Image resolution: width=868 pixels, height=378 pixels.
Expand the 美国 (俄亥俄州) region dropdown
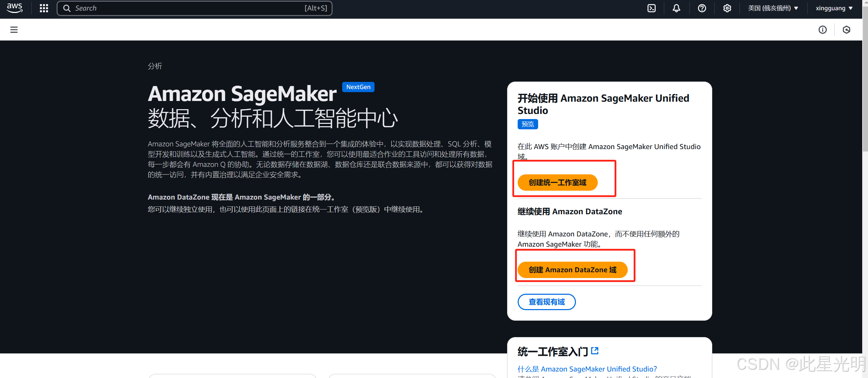click(x=773, y=8)
